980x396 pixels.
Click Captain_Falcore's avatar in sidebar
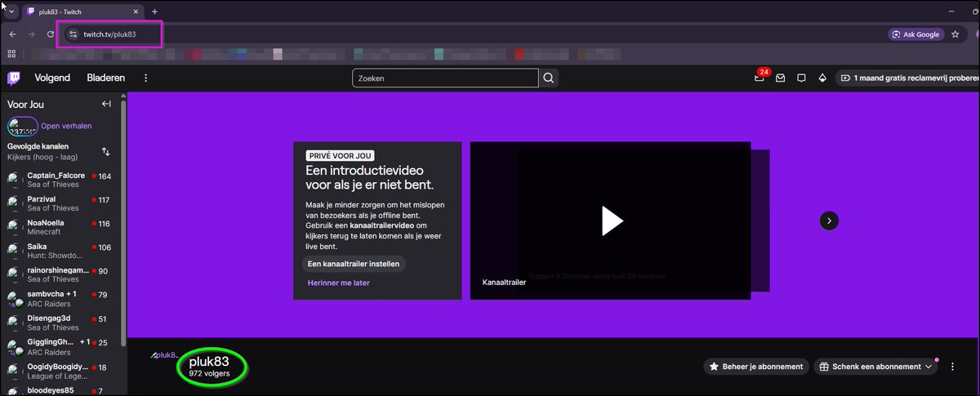tap(15, 180)
